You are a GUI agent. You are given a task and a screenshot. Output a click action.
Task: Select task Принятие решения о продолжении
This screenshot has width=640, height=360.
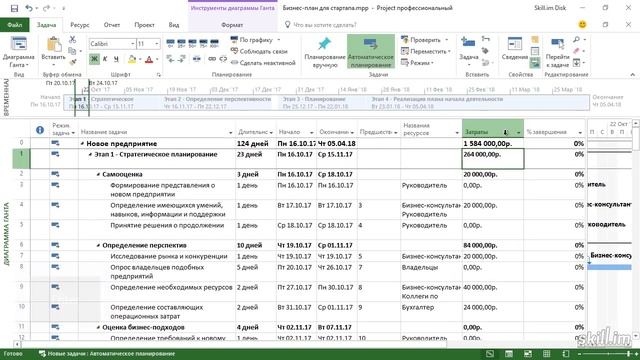(x=167, y=225)
